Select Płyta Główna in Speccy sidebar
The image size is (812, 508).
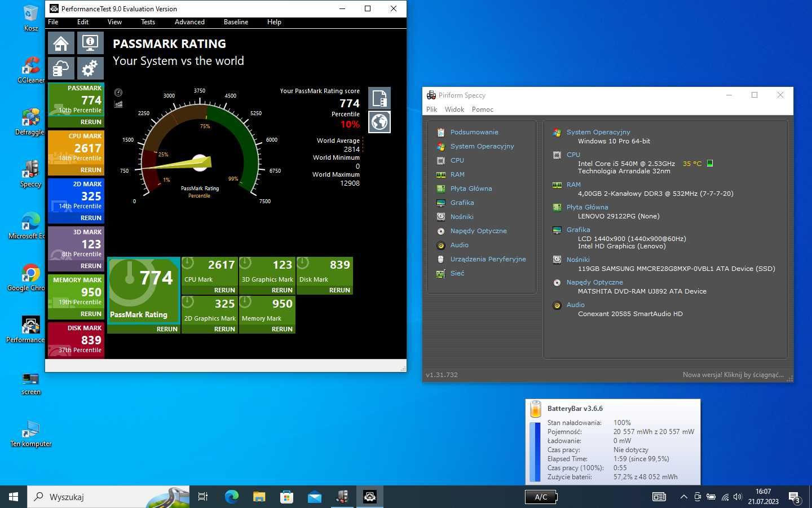471,189
